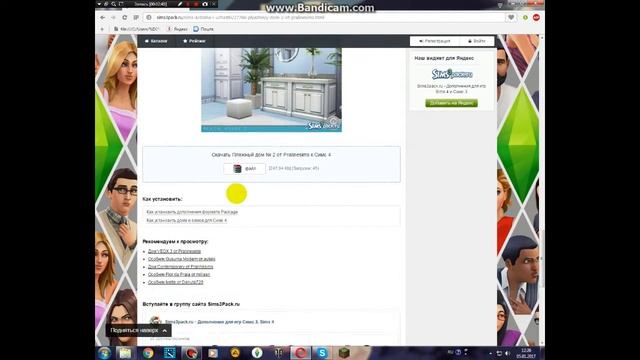The image size is (640, 360).
Task: Click the Войти login button
Action: [x=477, y=41]
